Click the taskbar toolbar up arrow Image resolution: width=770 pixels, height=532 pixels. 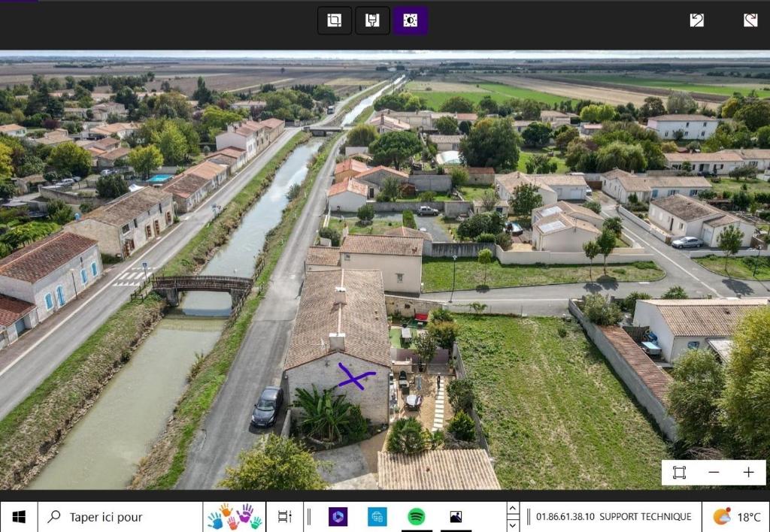(513, 509)
